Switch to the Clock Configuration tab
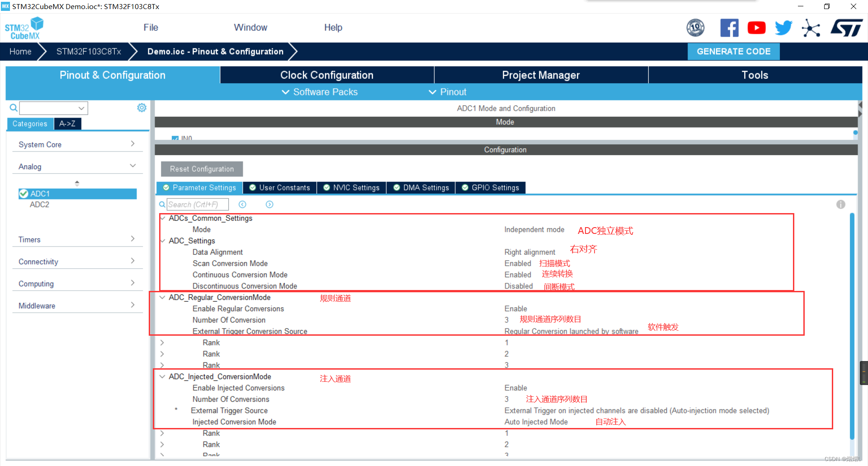This screenshot has height=466, width=868. coord(327,75)
